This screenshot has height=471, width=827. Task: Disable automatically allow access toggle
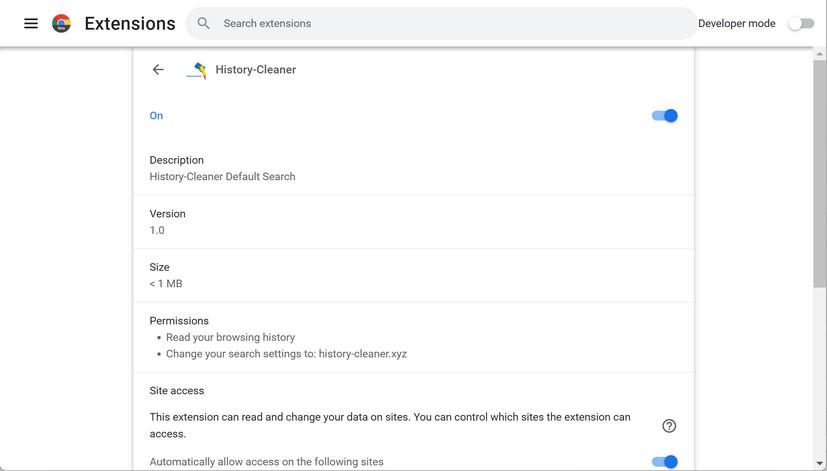665,462
